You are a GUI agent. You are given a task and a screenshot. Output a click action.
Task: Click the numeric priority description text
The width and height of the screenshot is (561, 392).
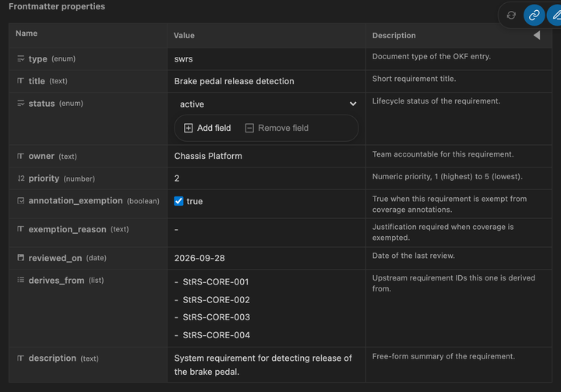click(x=447, y=176)
